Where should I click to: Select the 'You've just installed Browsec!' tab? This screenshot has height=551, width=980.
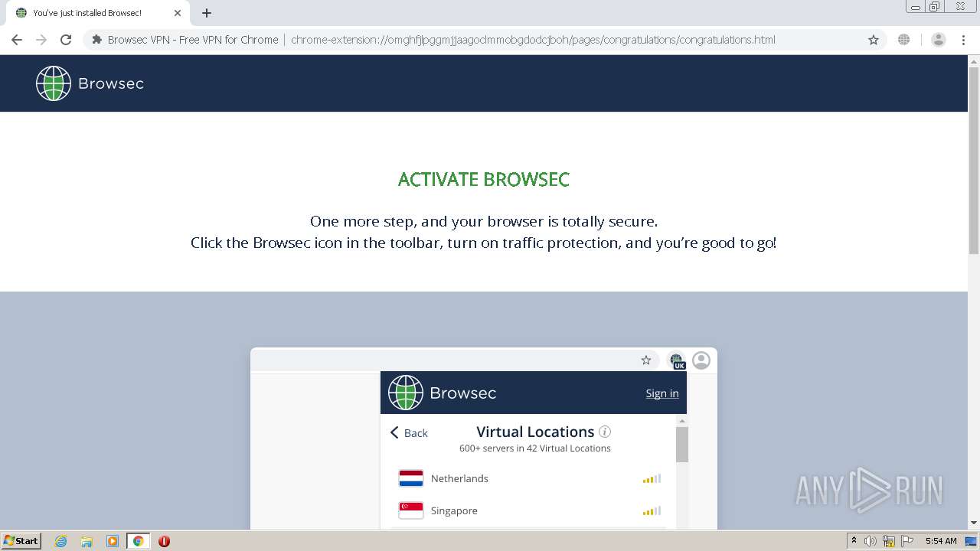pos(96,13)
